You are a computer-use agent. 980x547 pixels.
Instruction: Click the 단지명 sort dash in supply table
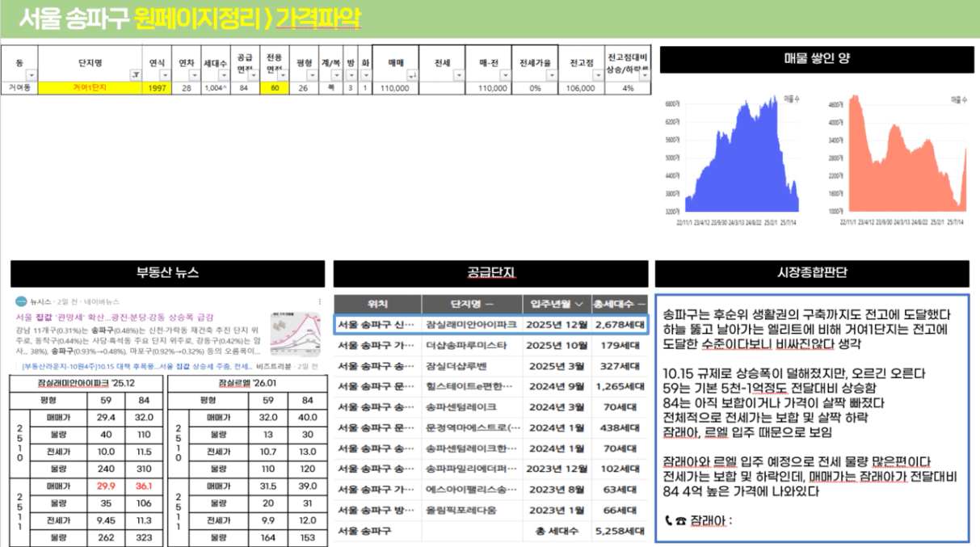click(x=490, y=305)
